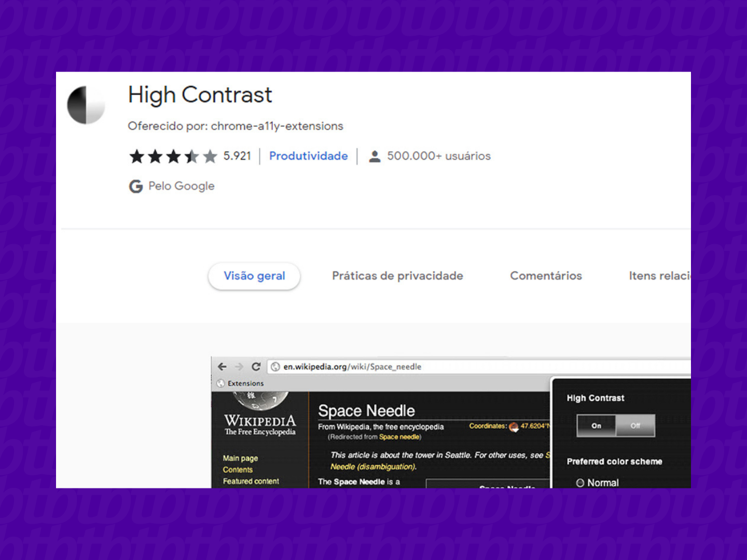The width and height of the screenshot is (747, 560).
Task: Open Wikipedia Contents link
Action: click(238, 470)
